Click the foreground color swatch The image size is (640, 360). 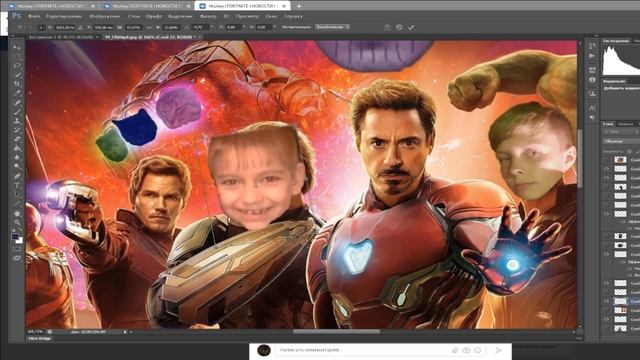(x=15, y=236)
